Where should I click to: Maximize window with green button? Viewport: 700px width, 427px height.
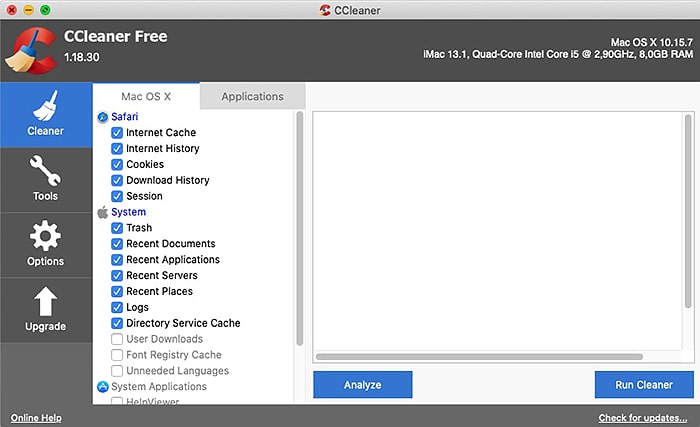[x=45, y=10]
